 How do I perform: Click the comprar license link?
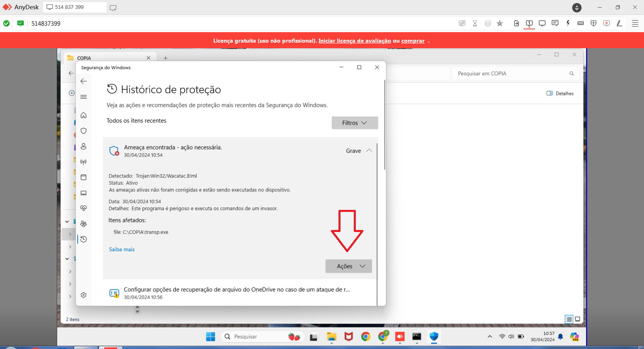(x=413, y=41)
